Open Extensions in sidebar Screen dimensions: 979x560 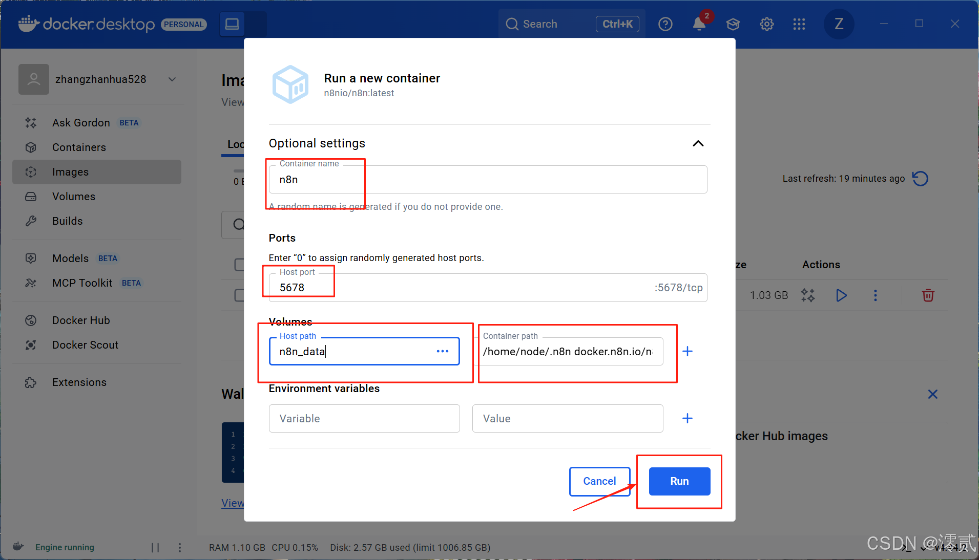[97, 382]
